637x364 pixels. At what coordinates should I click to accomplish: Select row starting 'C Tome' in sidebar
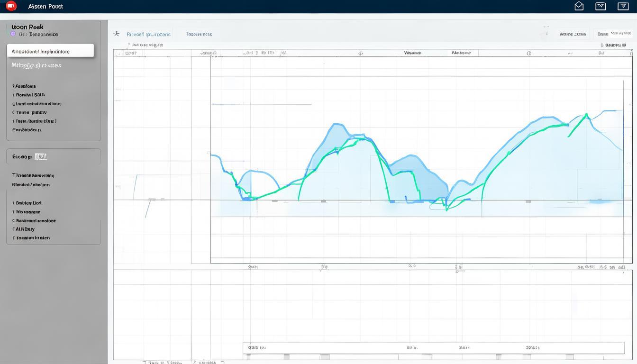(29, 112)
